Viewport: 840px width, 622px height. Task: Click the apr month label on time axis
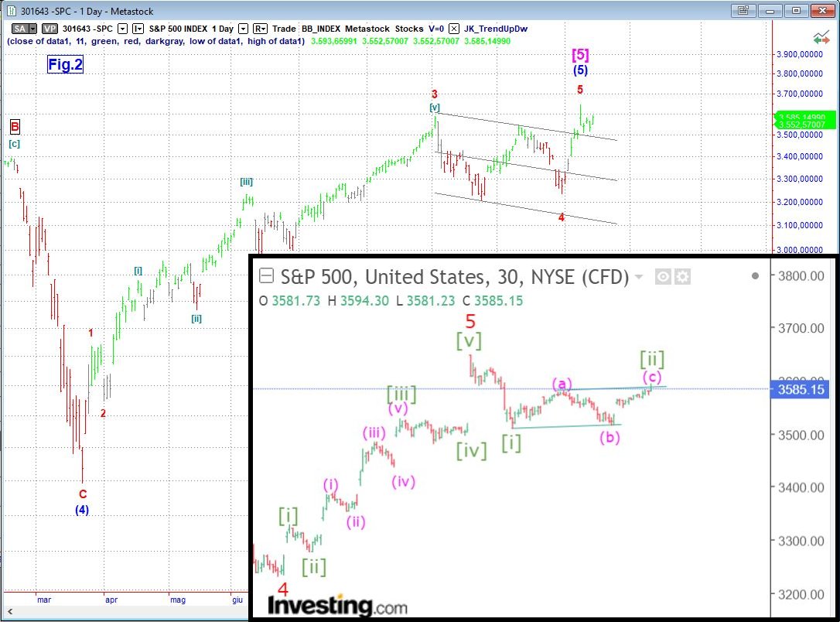point(111,600)
